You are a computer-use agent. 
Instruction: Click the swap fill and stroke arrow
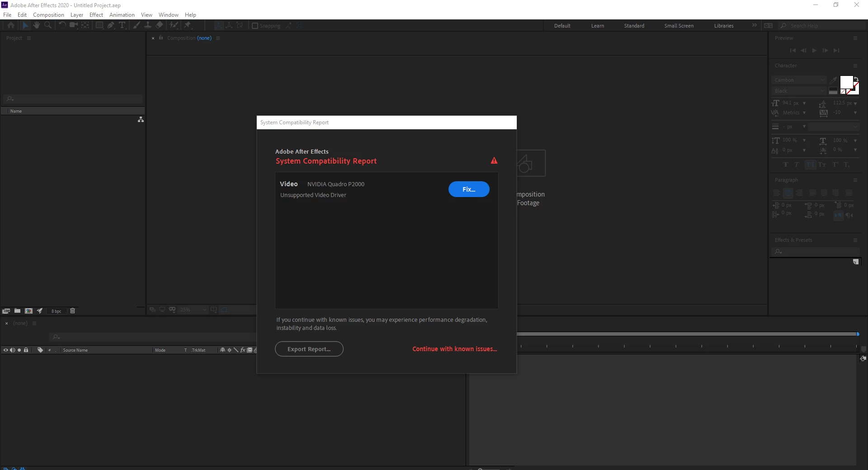[856, 79]
